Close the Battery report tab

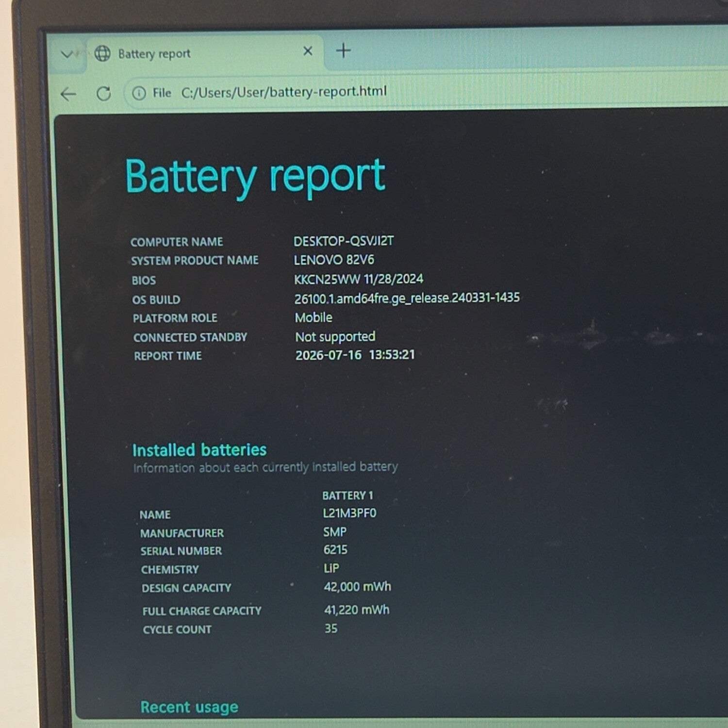coord(308,51)
